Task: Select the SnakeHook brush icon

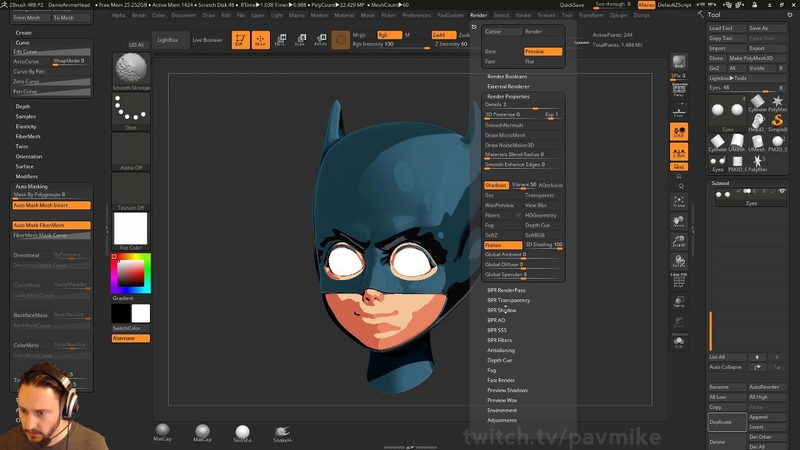Action: (282, 433)
